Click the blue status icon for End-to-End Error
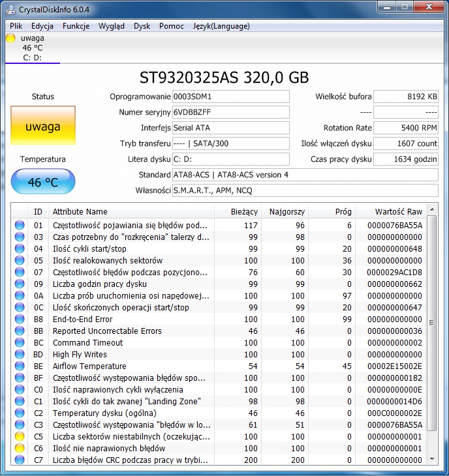449x476 pixels. click(x=20, y=319)
